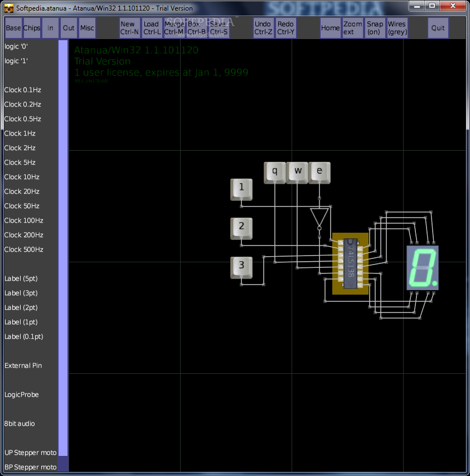Click the Redo Ctrl-Y button

[285, 28]
